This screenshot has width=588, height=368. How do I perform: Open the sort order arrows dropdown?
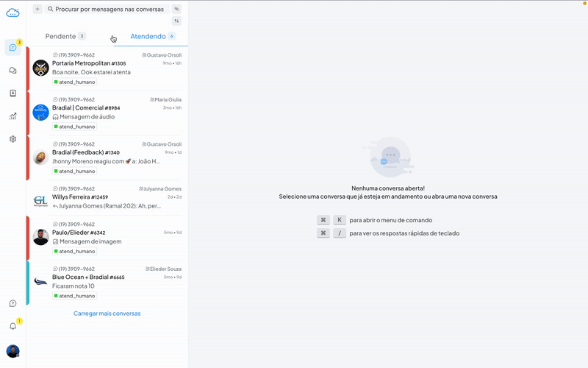click(x=176, y=21)
